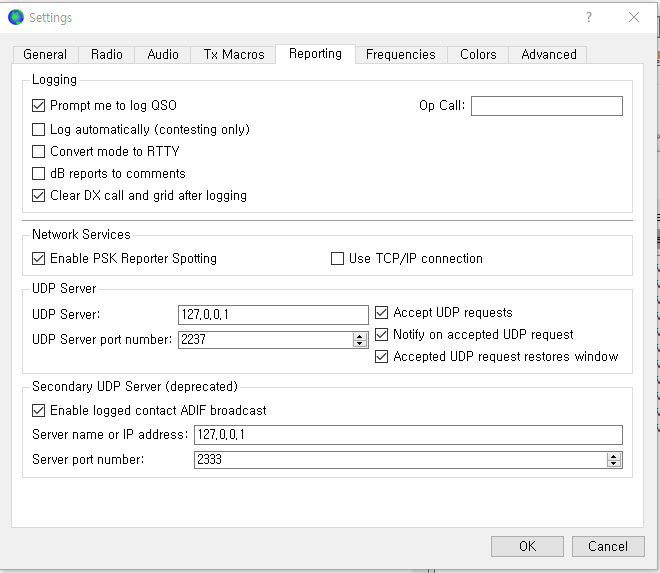660x573 pixels.
Task: Disable Enable PSK Reporter Spotting
Action: (x=39, y=258)
